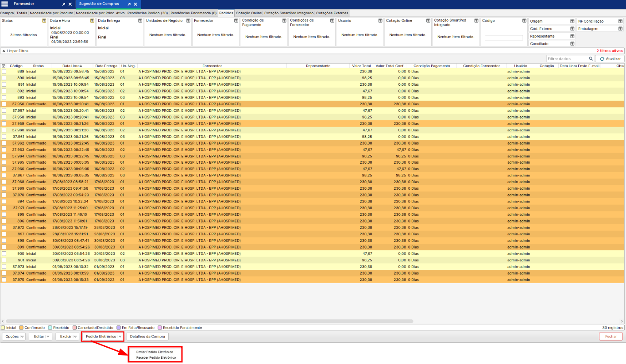
Task: Focus the Código filter input field
Action: (x=503, y=38)
